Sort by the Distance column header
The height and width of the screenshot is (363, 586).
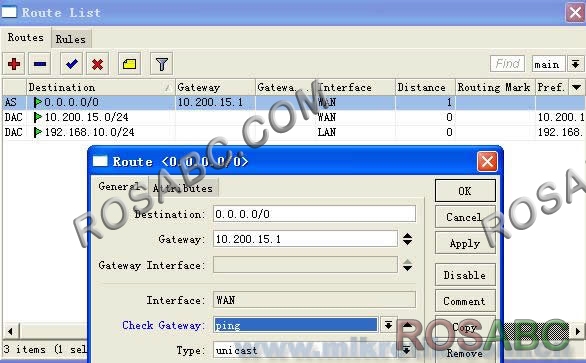(x=425, y=87)
